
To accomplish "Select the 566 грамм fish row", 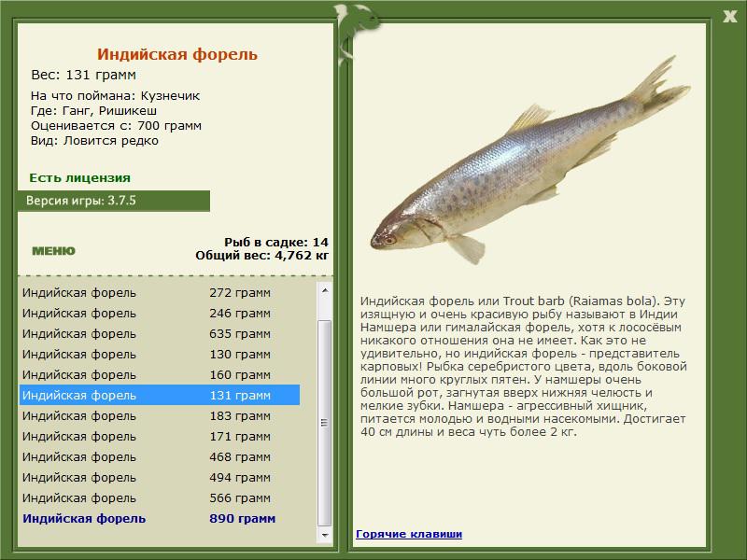I will click(x=160, y=497).
